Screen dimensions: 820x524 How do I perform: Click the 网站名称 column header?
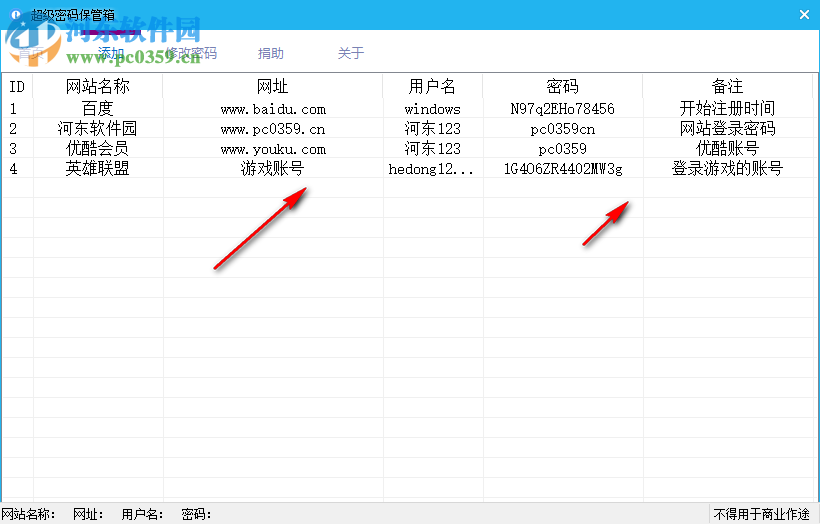(x=98, y=86)
